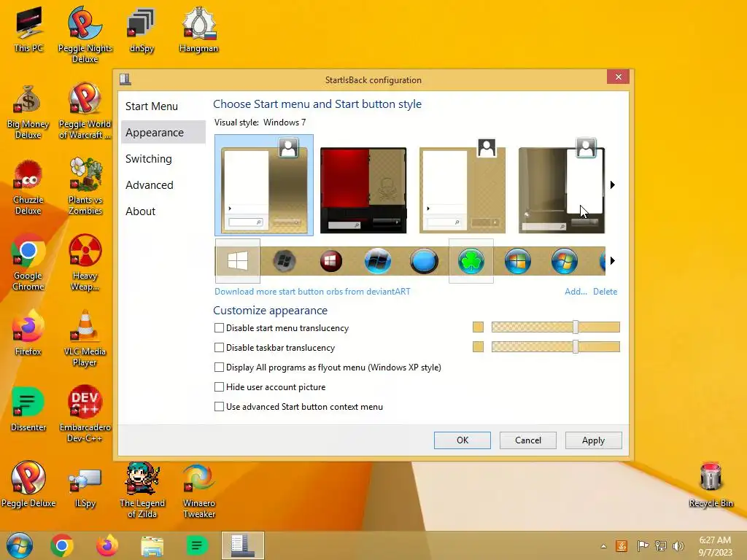Click the OK button
The height and width of the screenshot is (560, 747).
tap(462, 440)
